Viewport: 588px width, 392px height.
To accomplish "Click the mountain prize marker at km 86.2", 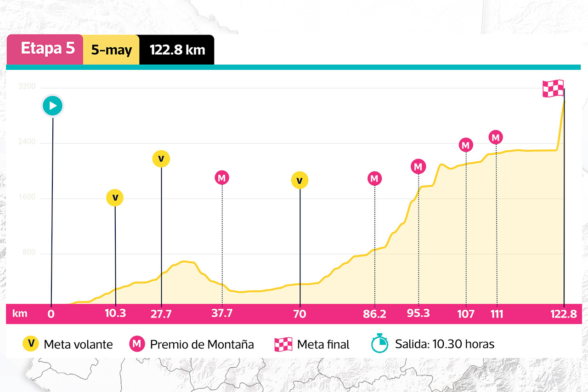I will [375, 178].
